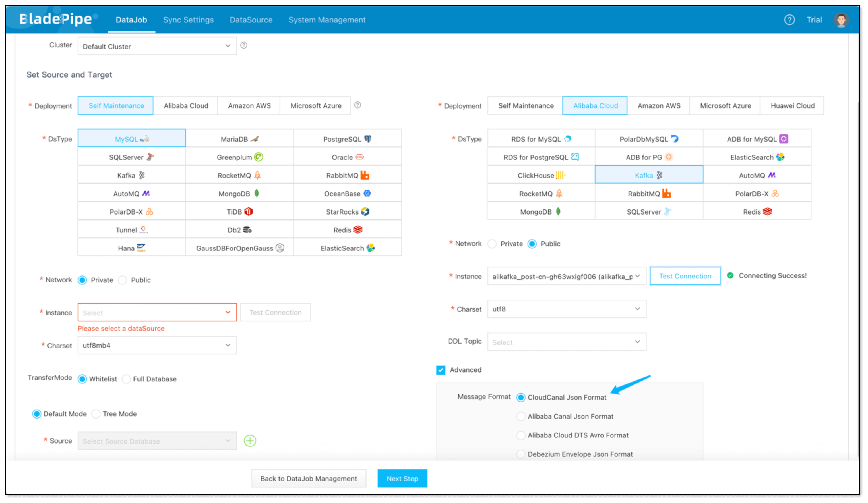Click source Test Connection button

275,312
